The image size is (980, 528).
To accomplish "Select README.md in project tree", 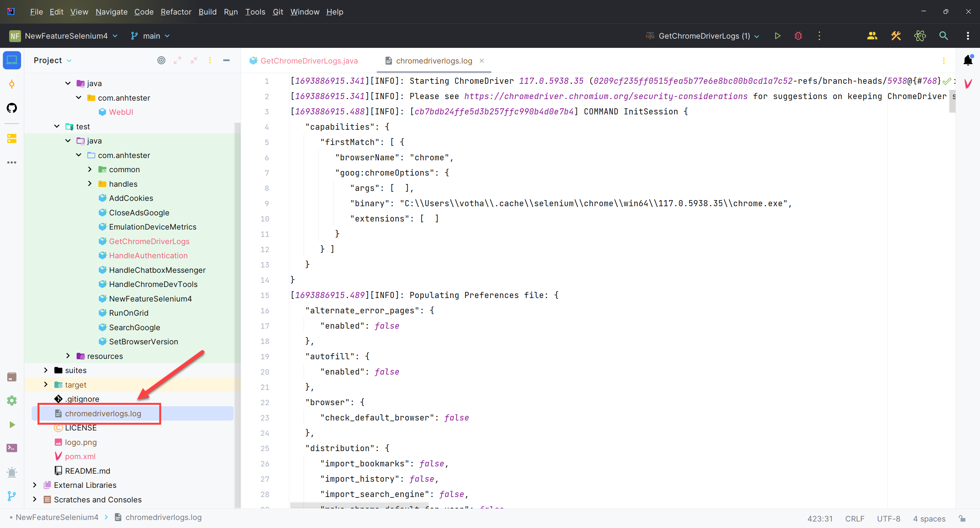I will tap(87, 471).
